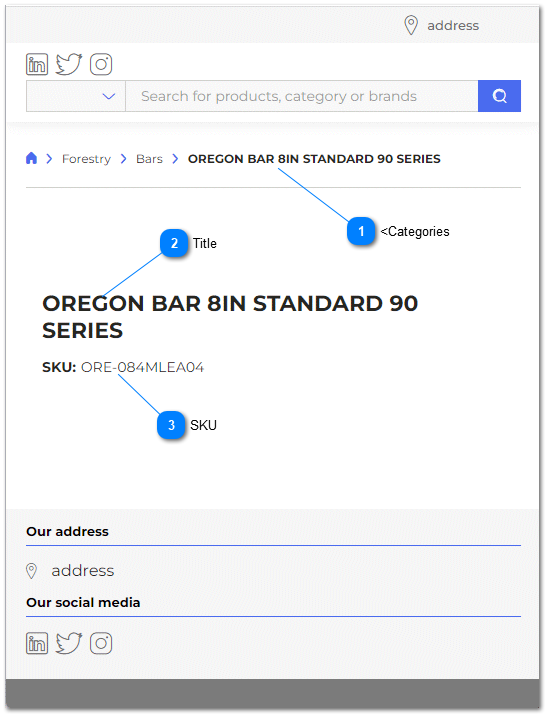This screenshot has width=548, height=717.
Task: Select the product title heading text
Action: (230, 317)
